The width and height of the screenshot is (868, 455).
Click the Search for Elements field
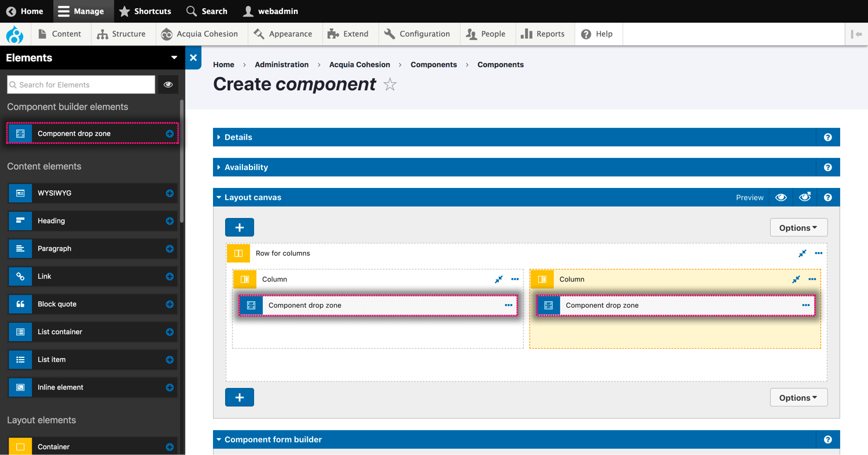pos(81,84)
